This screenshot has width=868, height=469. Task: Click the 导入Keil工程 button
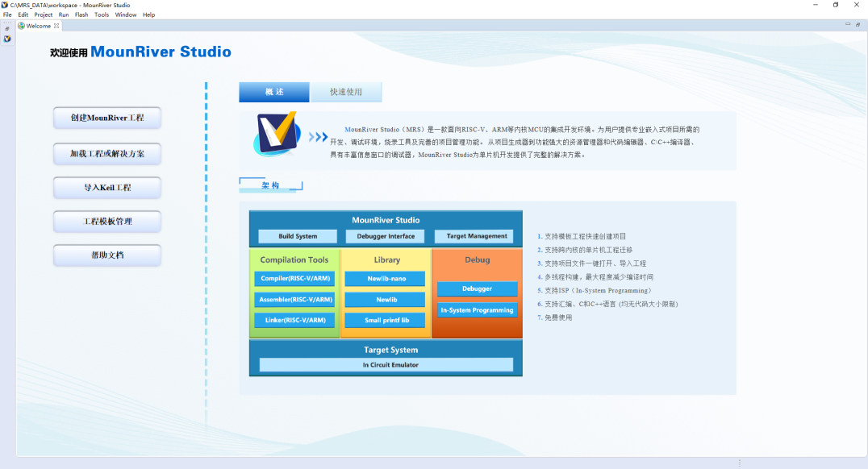(107, 188)
